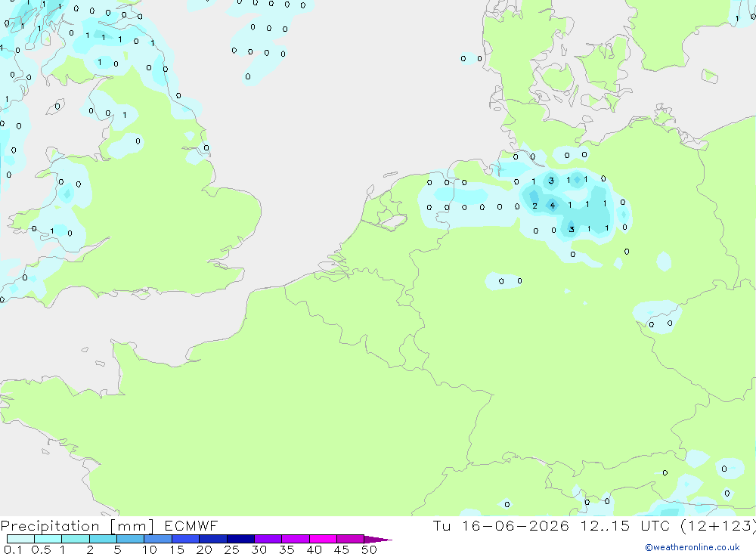Image resolution: width=756 pixels, height=554 pixels.
Task: Click the 20–25 mm dark blue legend swatch
Action: click(213, 539)
